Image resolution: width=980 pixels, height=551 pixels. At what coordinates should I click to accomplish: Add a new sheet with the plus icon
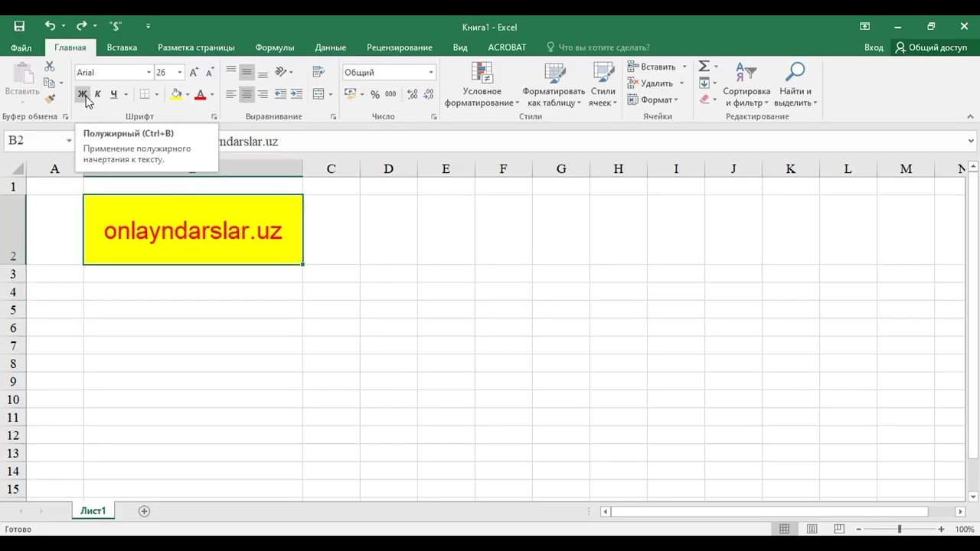144,511
